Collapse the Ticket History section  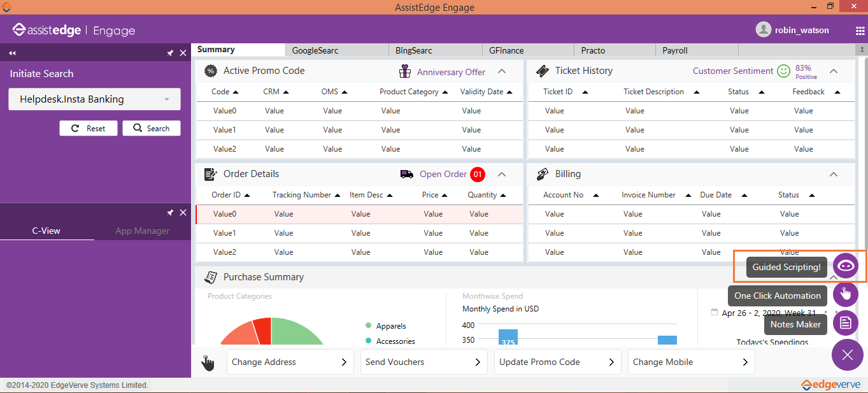point(834,71)
